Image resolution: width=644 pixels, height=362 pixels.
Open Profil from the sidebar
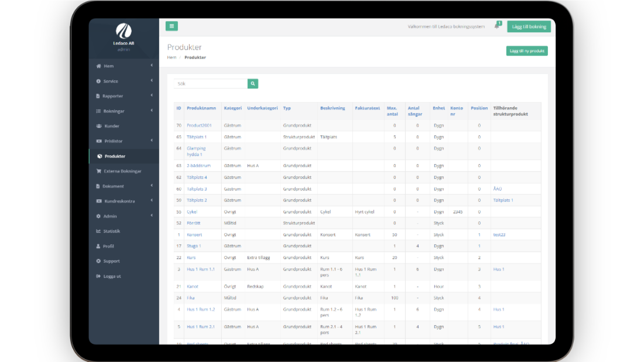(109, 246)
